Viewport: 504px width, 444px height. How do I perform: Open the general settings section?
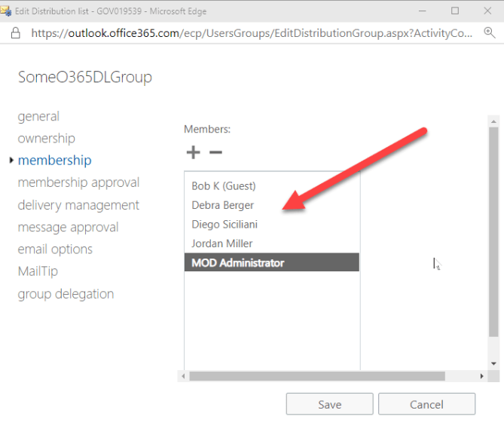coord(38,116)
